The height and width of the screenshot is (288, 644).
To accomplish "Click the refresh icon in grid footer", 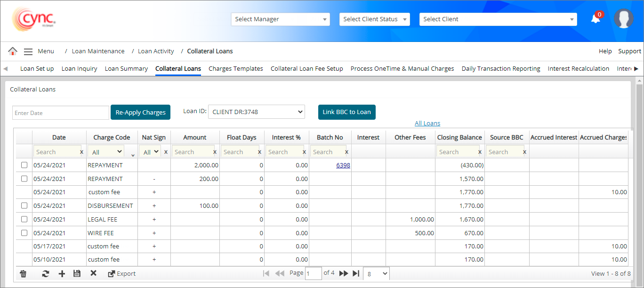I will pos(46,273).
